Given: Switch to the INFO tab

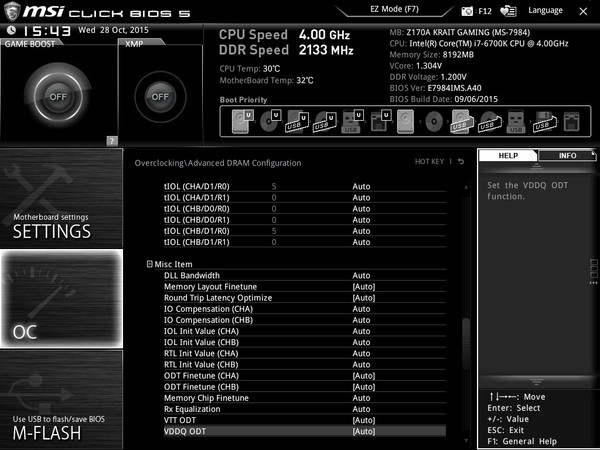Looking at the screenshot, I should [x=567, y=156].
